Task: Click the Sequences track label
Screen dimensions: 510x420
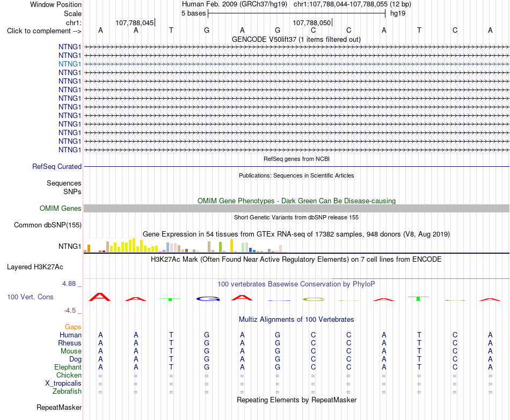Action: point(64,183)
